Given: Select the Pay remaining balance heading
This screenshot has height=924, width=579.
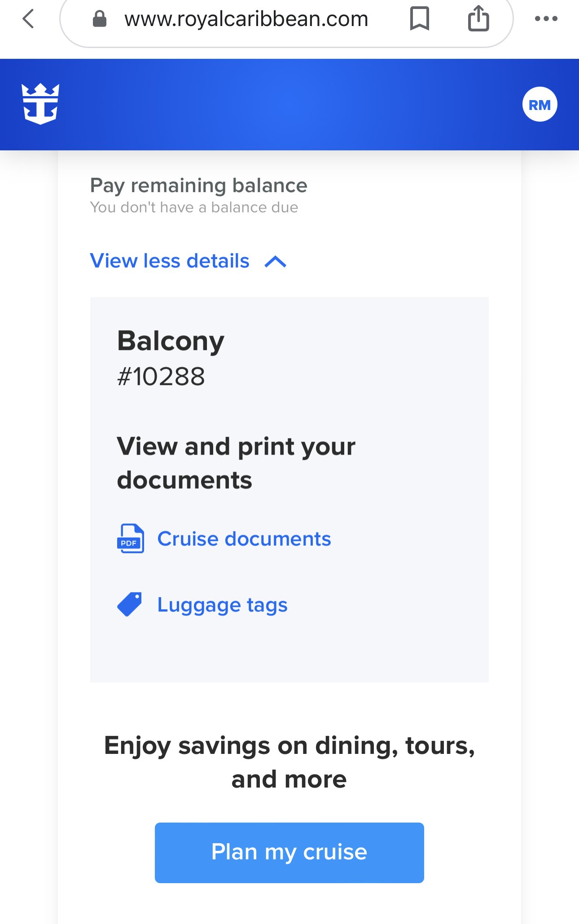Looking at the screenshot, I should 199,186.
